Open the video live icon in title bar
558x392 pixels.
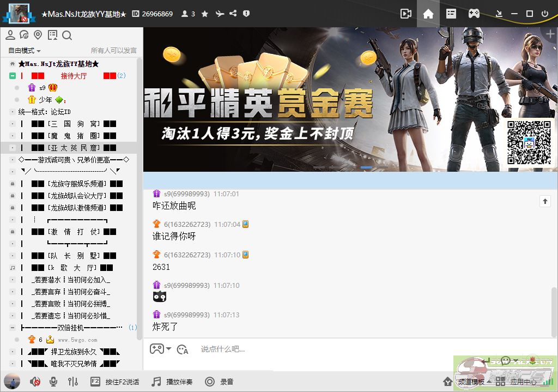(405, 14)
